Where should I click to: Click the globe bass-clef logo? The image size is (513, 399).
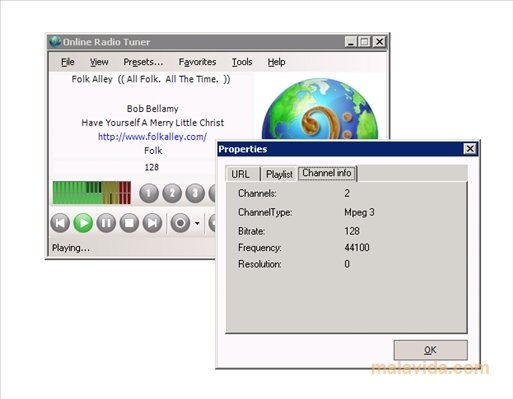coord(320,109)
